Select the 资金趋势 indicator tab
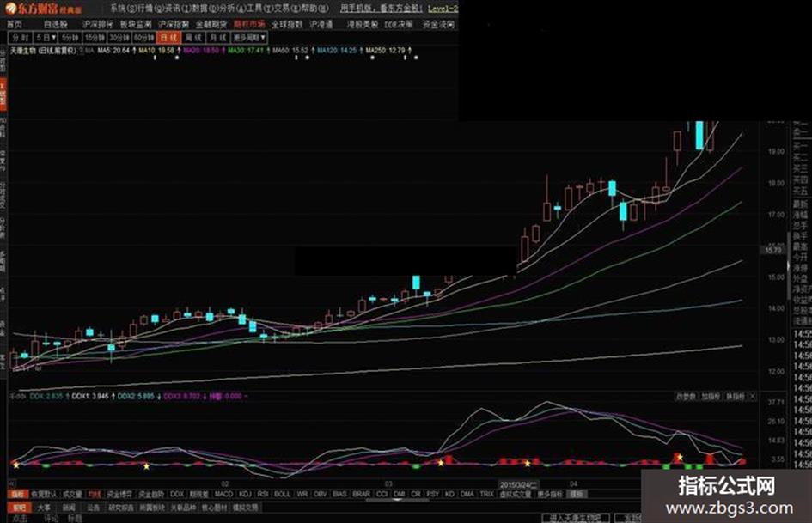 [151, 495]
